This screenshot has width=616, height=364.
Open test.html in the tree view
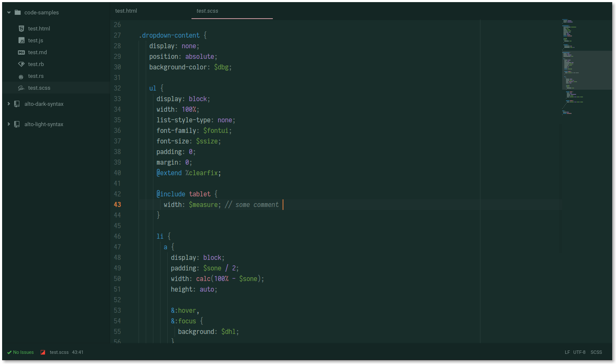39,28
